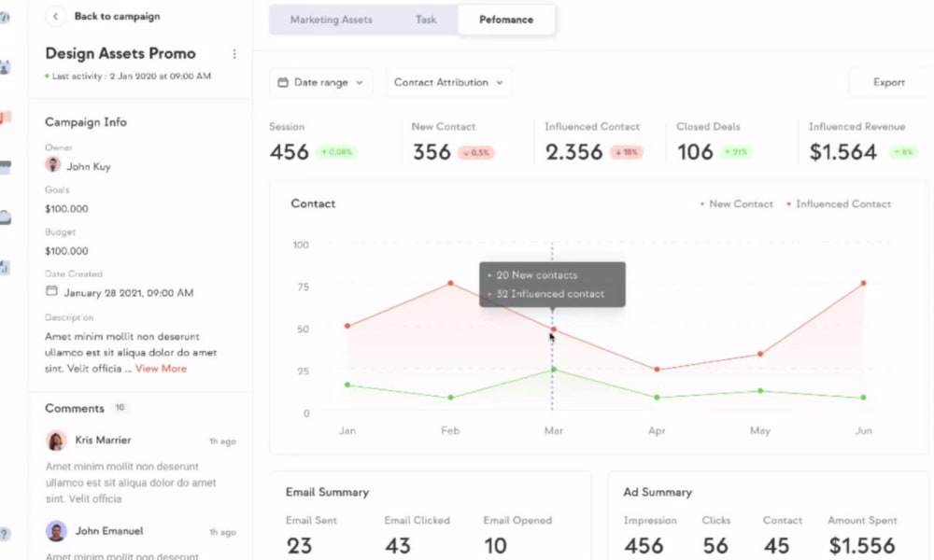Screen dimensions: 934x560
Task: Click the John Emanuel commenter name
Action: tap(109, 531)
